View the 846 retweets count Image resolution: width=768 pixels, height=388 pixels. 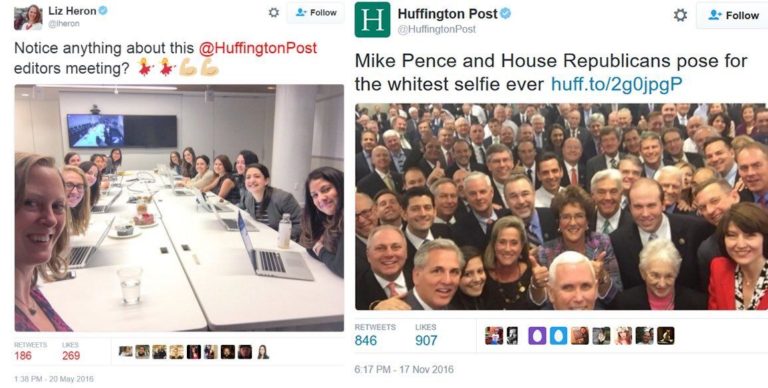coord(366,340)
